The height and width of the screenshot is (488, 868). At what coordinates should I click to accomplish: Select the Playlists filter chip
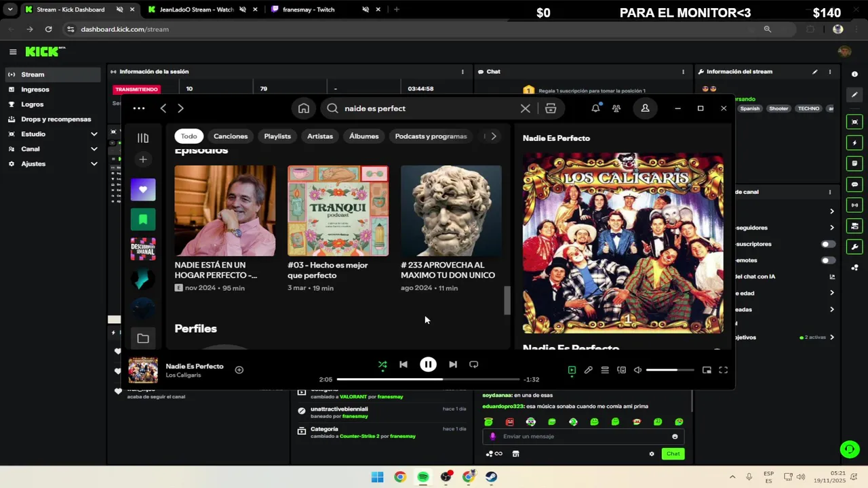277,136
